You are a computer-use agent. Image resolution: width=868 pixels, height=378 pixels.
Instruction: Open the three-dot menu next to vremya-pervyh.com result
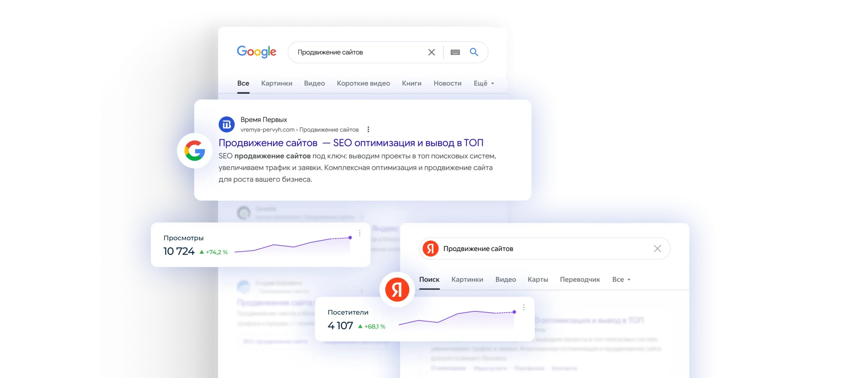pos(368,129)
